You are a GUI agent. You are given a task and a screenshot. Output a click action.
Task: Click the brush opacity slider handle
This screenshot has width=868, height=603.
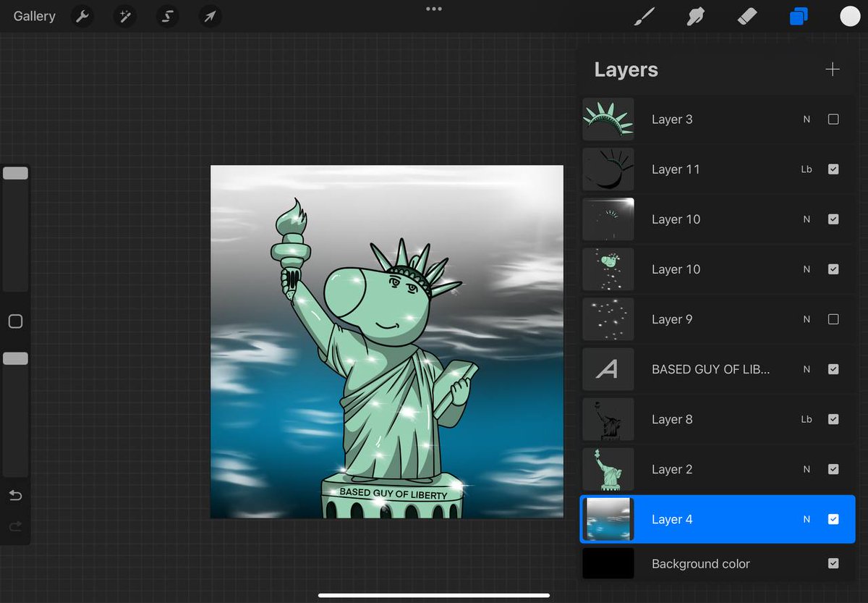[15, 358]
